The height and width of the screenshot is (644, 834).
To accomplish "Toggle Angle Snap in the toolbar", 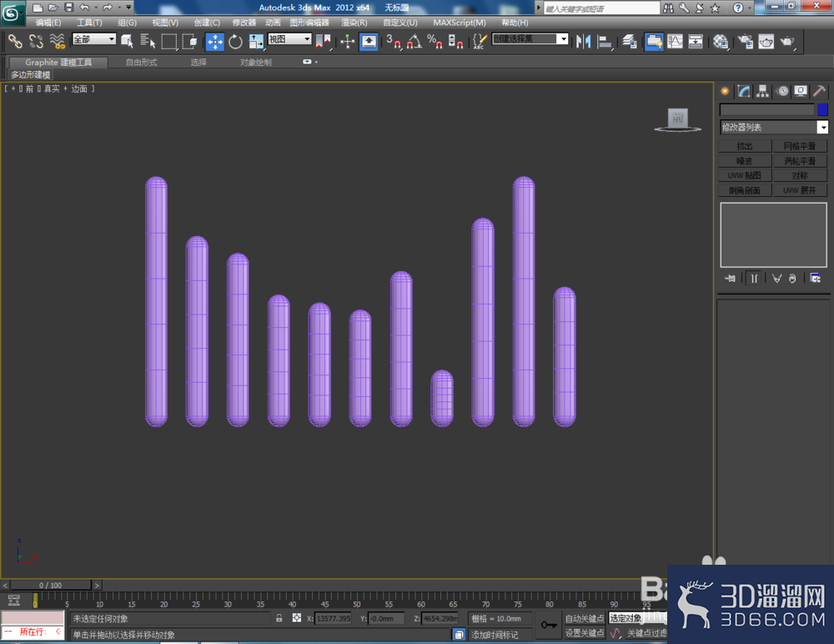I will click(x=414, y=42).
